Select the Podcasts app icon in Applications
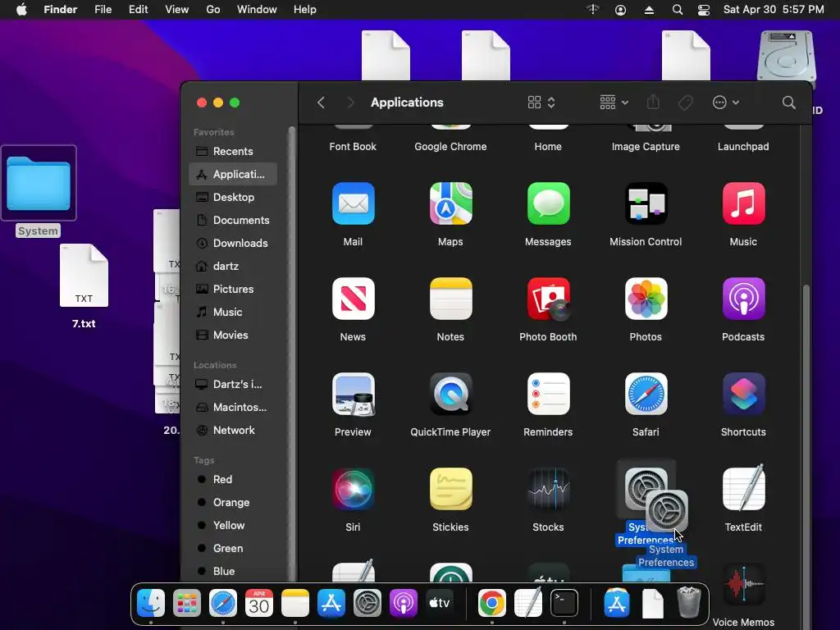840x630 pixels. tap(743, 299)
